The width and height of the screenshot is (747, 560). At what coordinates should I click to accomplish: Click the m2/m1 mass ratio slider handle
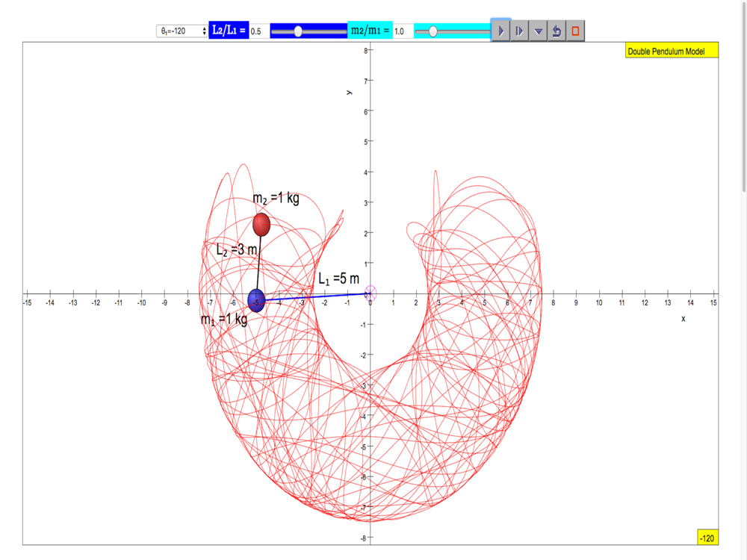(x=433, y=31)
